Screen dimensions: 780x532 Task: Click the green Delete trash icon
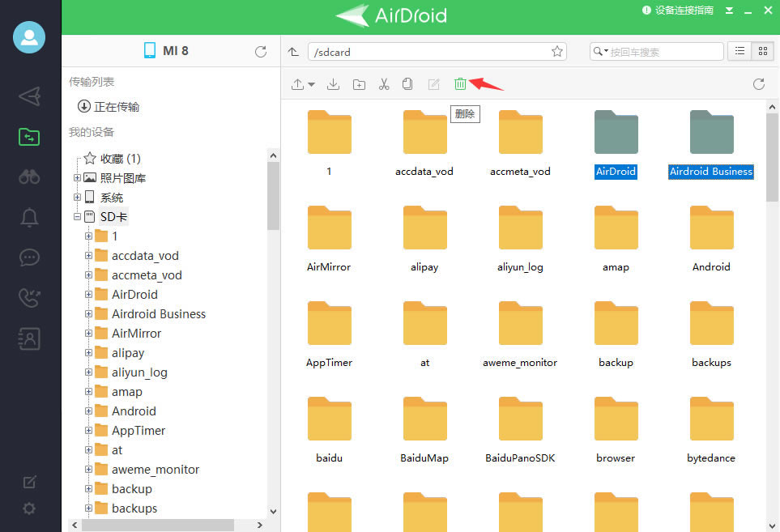(460, 83)
